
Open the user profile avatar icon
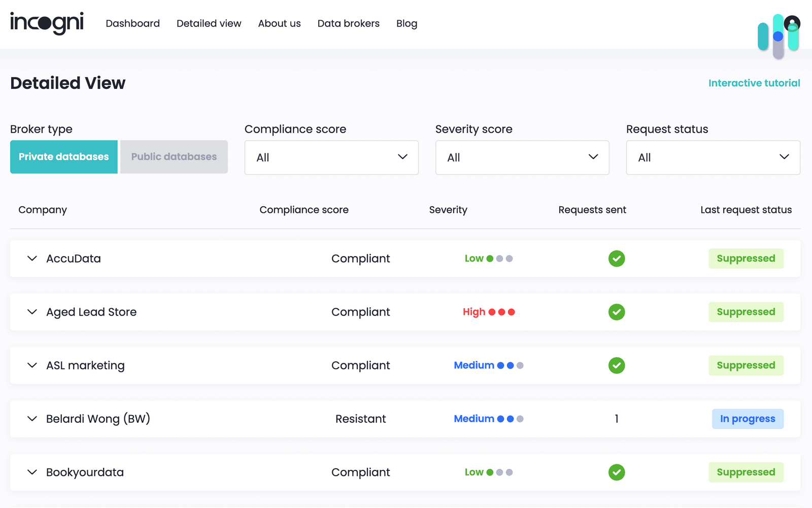tap(792, 23)
